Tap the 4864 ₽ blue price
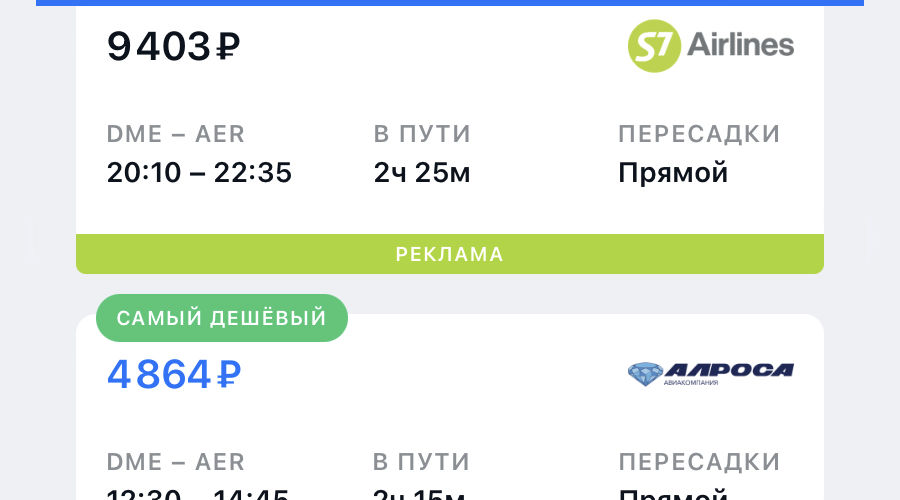This screenshot has height=500, width=900. tap(174, 374)
